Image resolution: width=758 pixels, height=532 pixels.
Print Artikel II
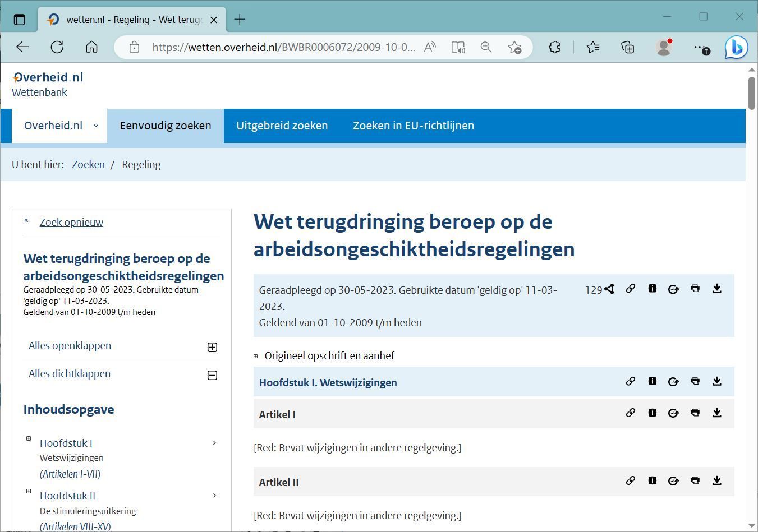click(695, 480)
